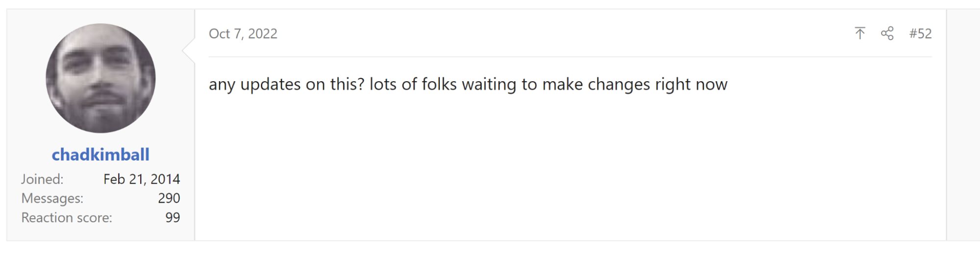Viewport: 980px width, 253px height.
Task: Open chadkimball's profile via username
Action: tap(101, 155)
